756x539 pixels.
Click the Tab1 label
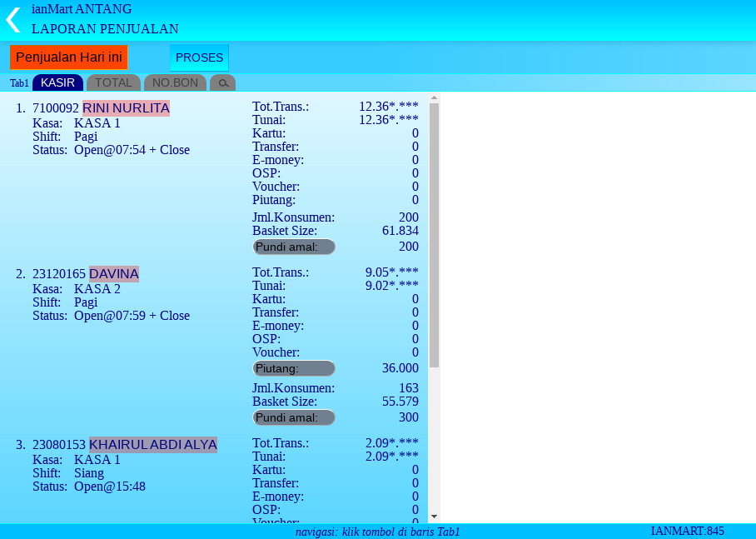click(x=19, y=83)
